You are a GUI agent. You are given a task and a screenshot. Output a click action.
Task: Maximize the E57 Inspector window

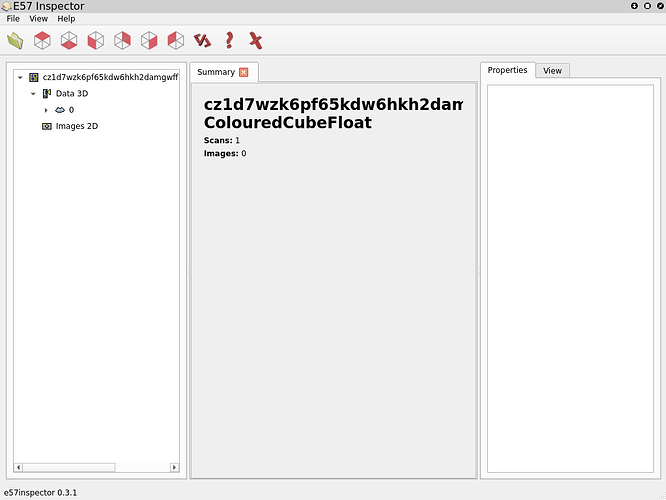coord(647,6)
